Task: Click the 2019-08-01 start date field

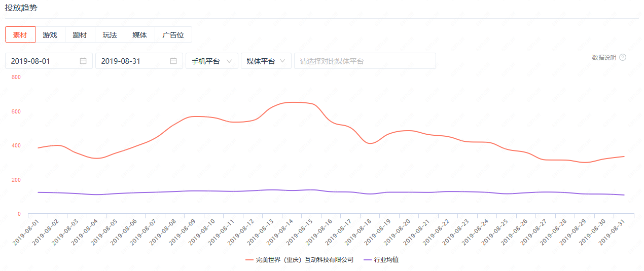Action: [49, 61]
